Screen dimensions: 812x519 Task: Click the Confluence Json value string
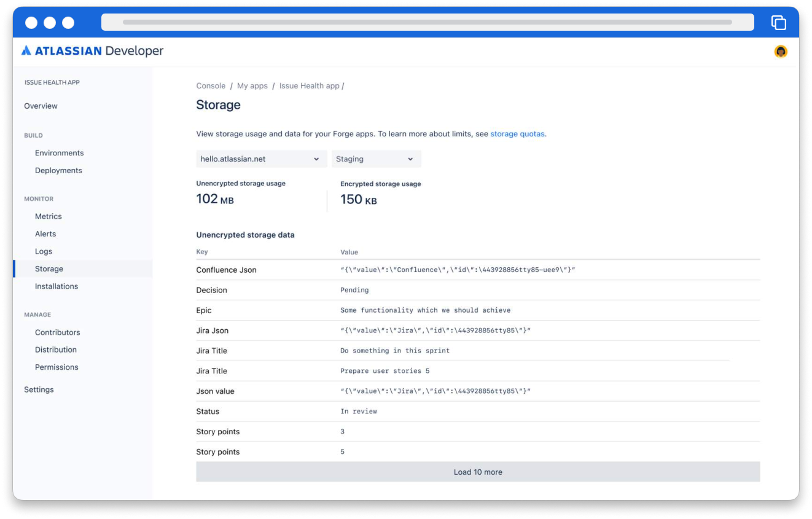coord(458,270)
